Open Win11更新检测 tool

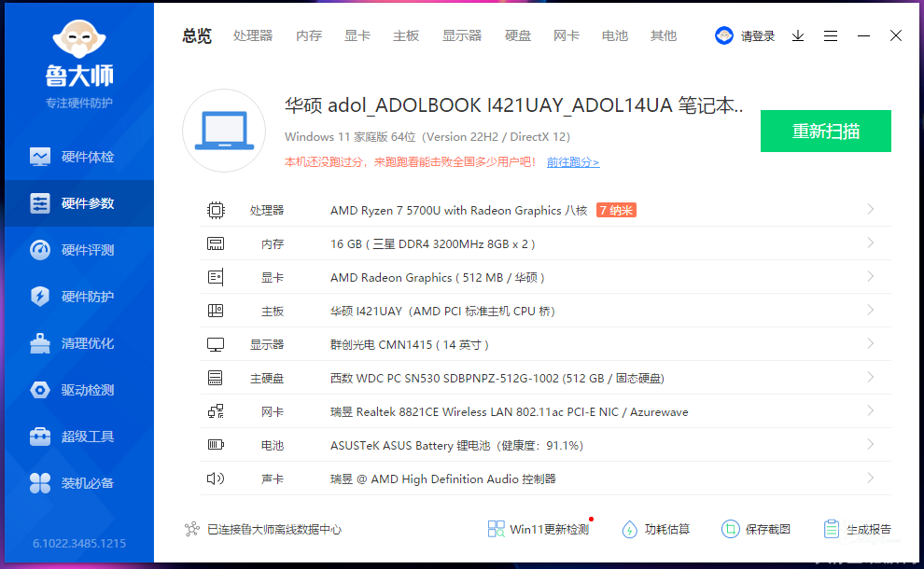point(539,529)
